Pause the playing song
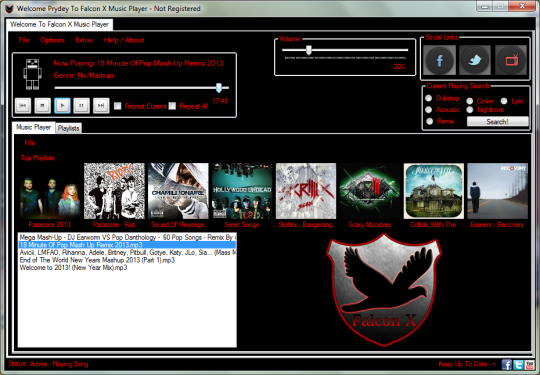Viewport: 540px width, 375px height. point(82,106)
